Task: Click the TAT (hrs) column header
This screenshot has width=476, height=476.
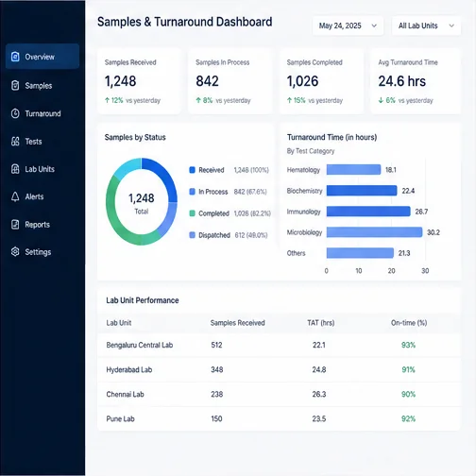Action: click(x=321, y=323)
